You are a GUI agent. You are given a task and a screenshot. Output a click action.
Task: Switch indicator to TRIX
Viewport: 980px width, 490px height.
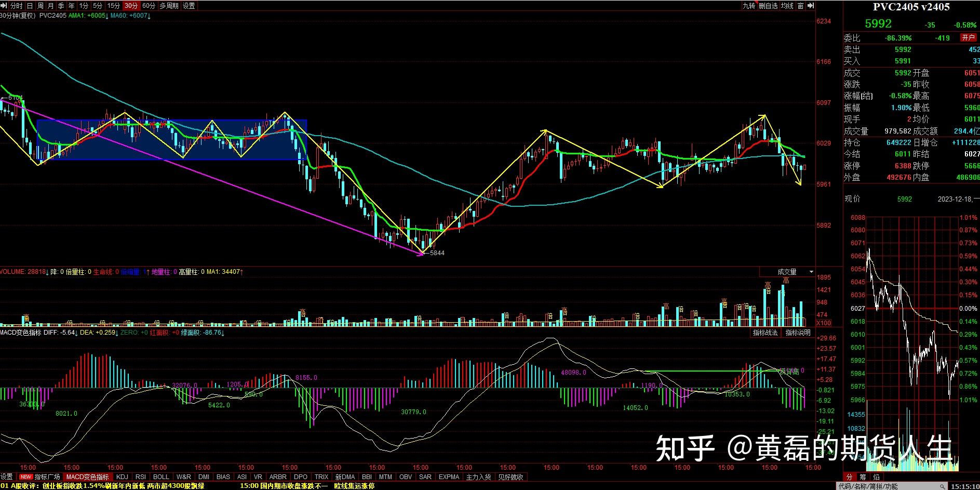pos(321,476)
